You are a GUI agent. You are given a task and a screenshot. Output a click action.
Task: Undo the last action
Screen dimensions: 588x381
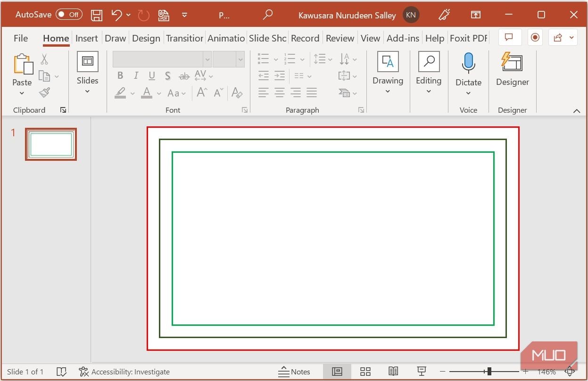(117, 15)
